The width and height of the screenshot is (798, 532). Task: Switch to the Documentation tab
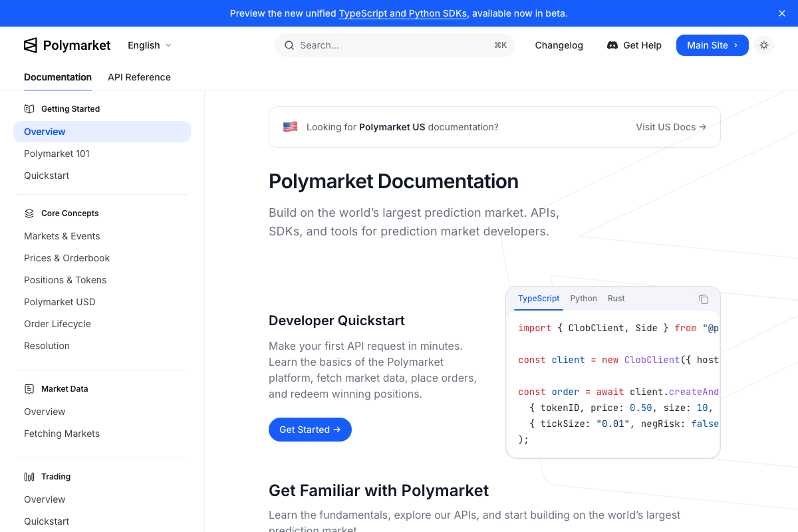coord(58,77)
